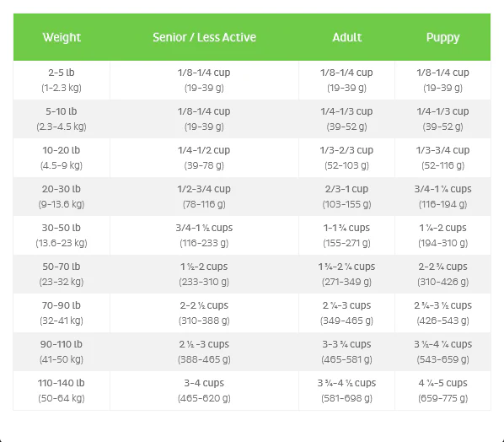Viewport: 504px width, 442px height.
Task: Click the Senior / Less Active header
Action: pos(204,37)
